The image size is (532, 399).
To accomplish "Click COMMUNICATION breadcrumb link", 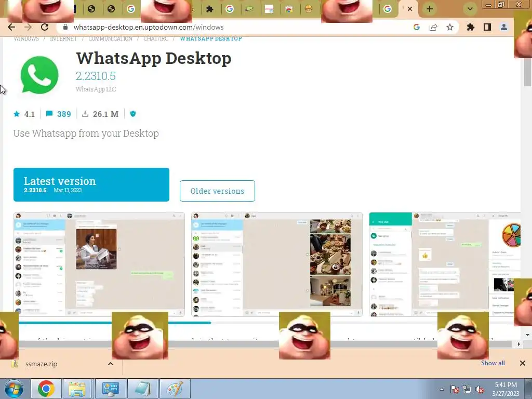I will [110, 38].
